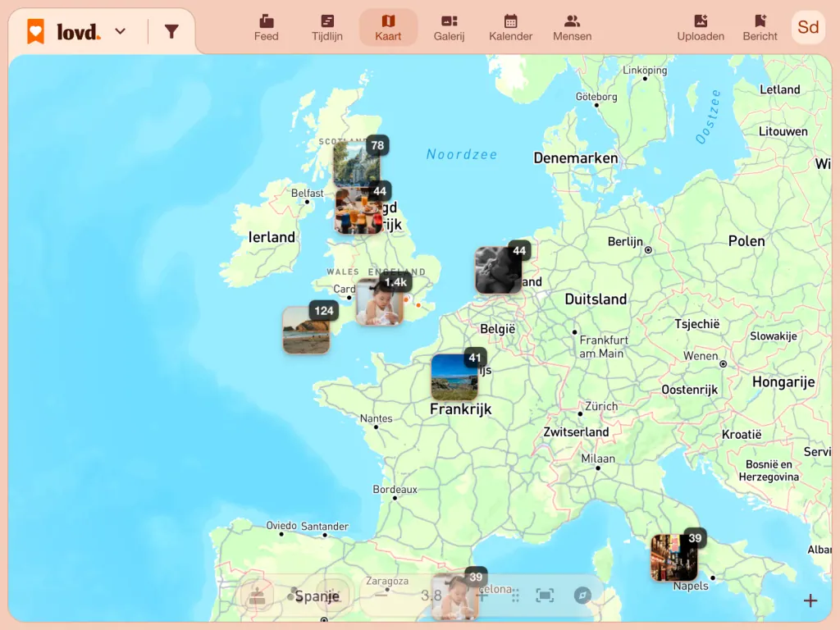Open the lovd. home logo

tap(63, 32)
